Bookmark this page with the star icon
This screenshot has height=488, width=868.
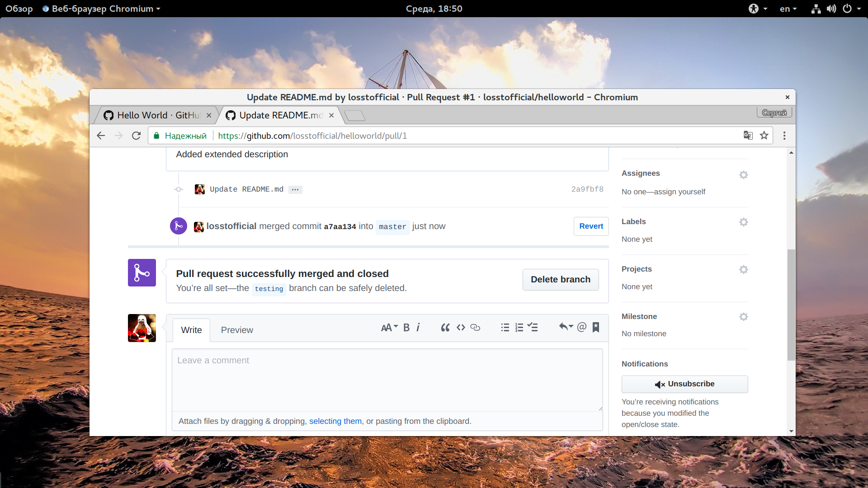(x=764, y=136)
